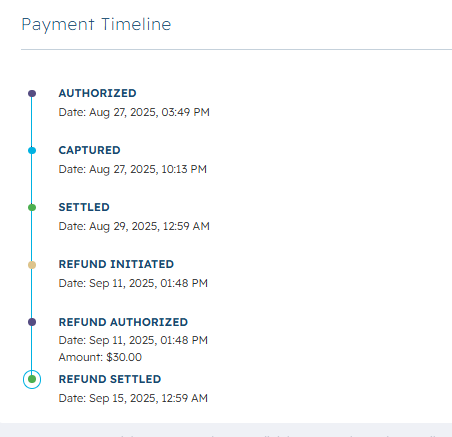Select the CAPTURED status heading
452x437 pixels.
tap(89, 150)
